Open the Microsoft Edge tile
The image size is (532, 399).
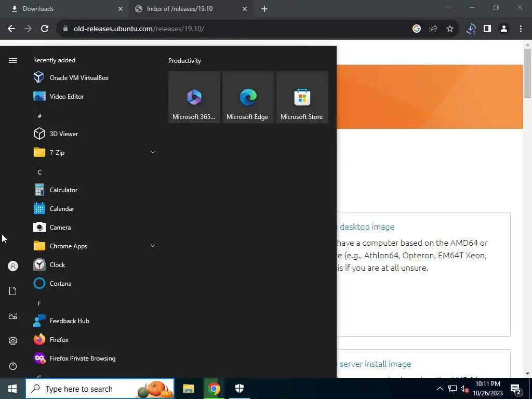(248, 97)
